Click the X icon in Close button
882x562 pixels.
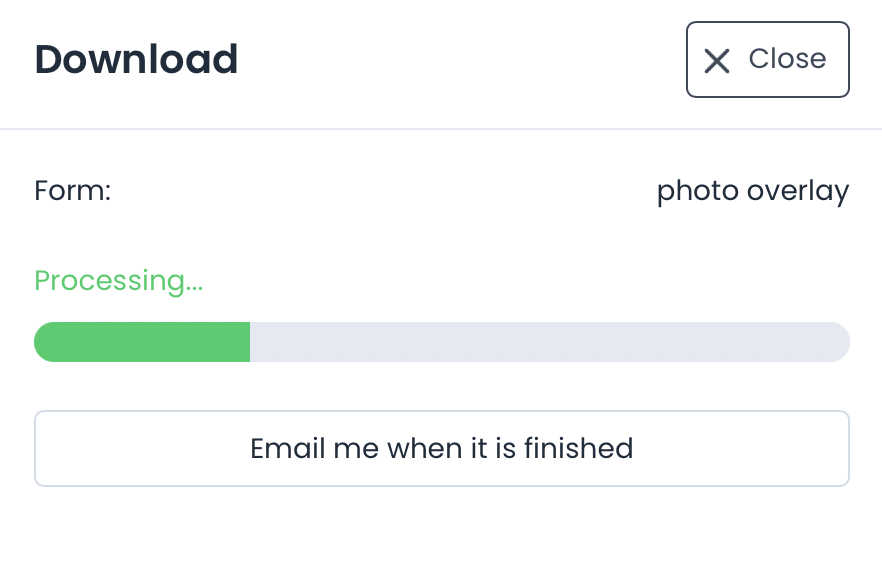pyautogui.click(x=717, y=61)
